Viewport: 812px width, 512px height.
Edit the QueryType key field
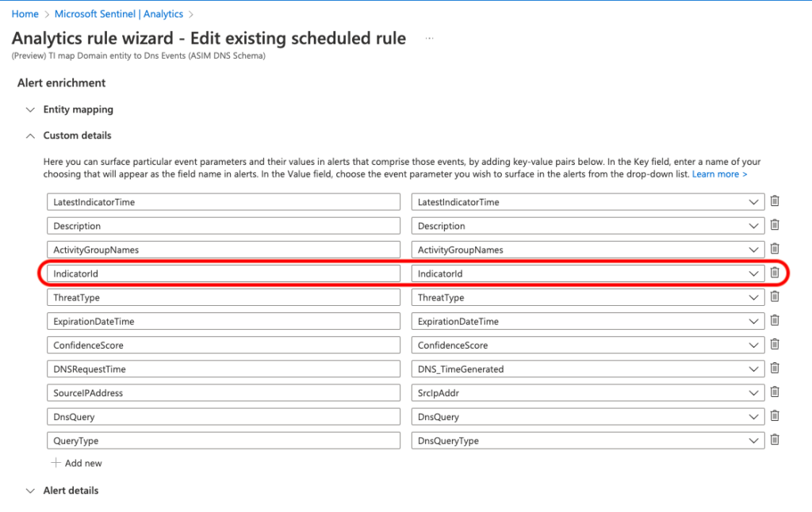pos(223,441)
